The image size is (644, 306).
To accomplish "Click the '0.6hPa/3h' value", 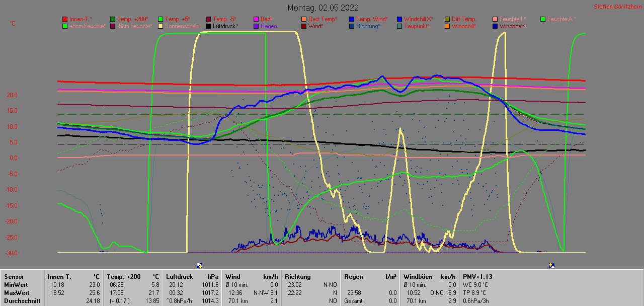I will pos(475,301).
